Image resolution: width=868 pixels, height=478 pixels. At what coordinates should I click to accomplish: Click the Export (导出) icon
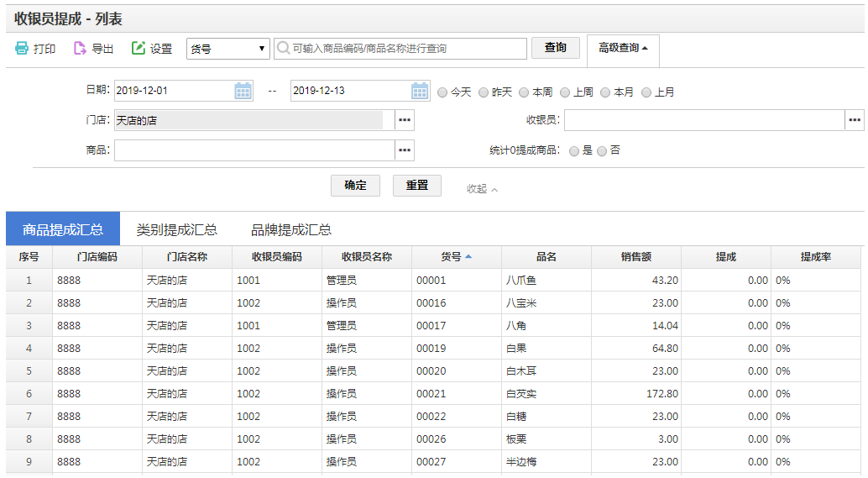(x=80, y=49)
